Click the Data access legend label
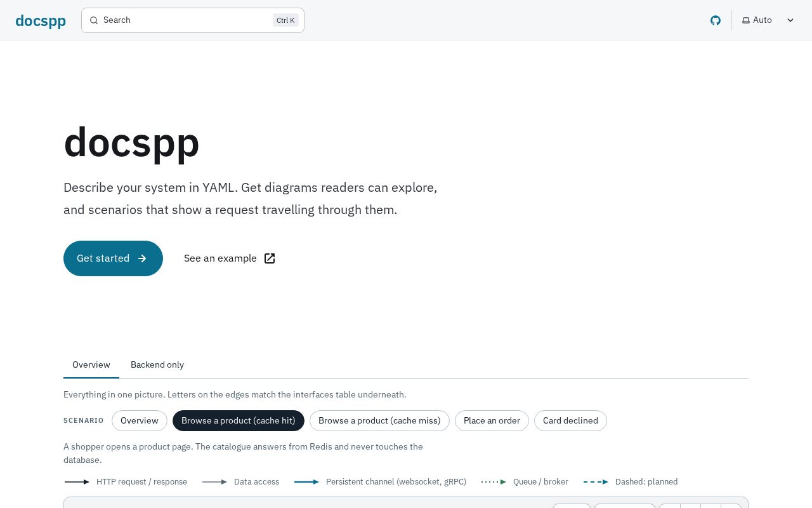 tap(256, 482)
